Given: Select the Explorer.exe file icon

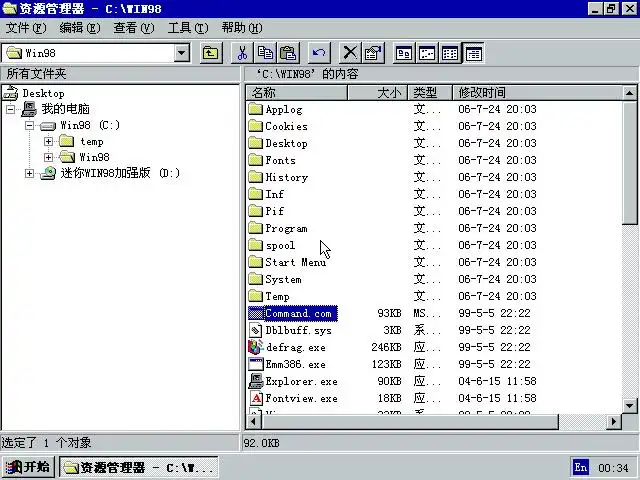Looking at the screenshot, I should (x=256, y=381).
